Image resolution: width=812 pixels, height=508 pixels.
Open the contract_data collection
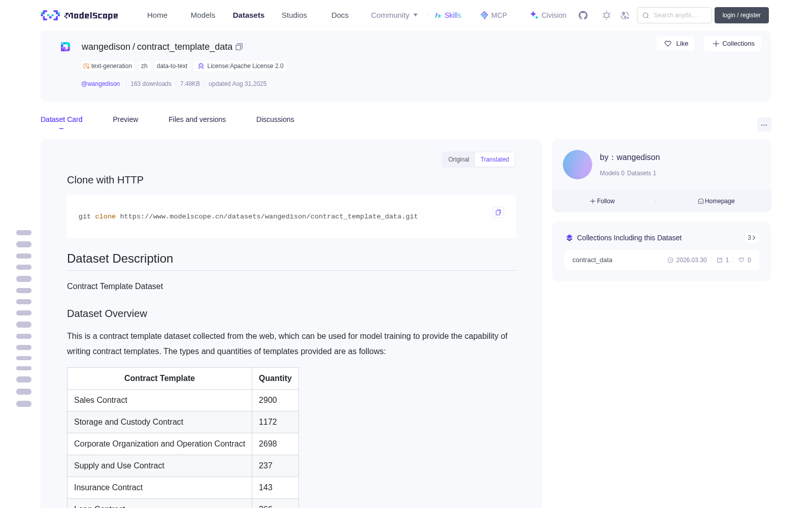click(x=662, y=260)
